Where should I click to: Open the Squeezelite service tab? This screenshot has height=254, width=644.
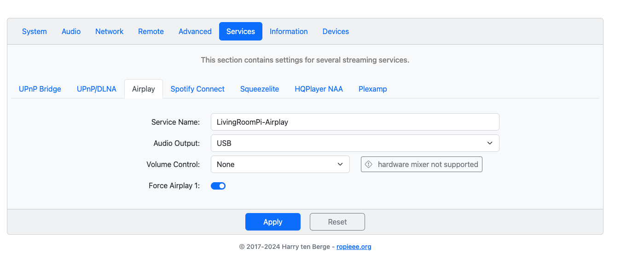[260, 89]
